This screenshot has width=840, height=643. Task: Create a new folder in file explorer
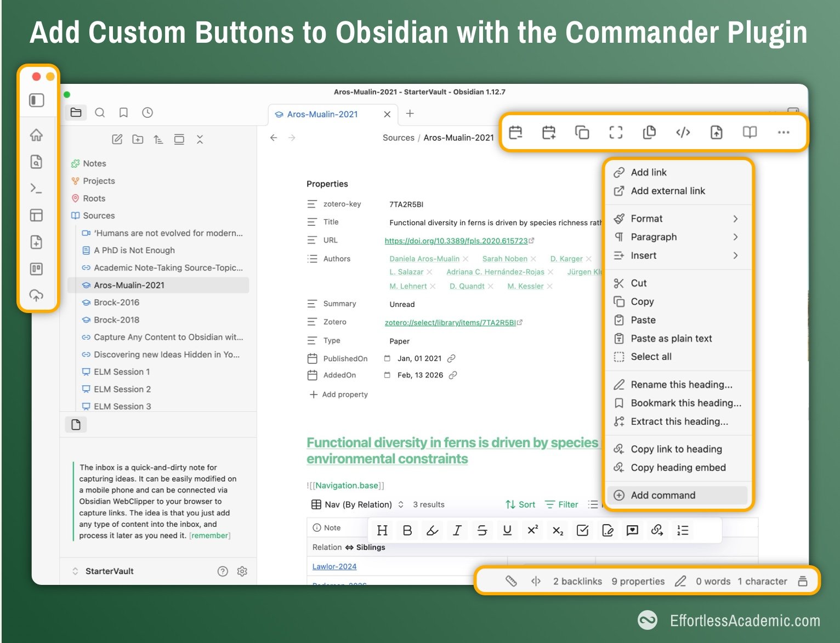(x=138, y=139)
